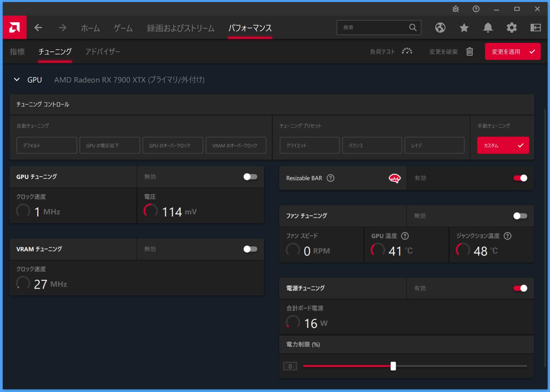Click AMD Radeon RX 7900 XTX name
550x392 pixels.
(129, 80)
